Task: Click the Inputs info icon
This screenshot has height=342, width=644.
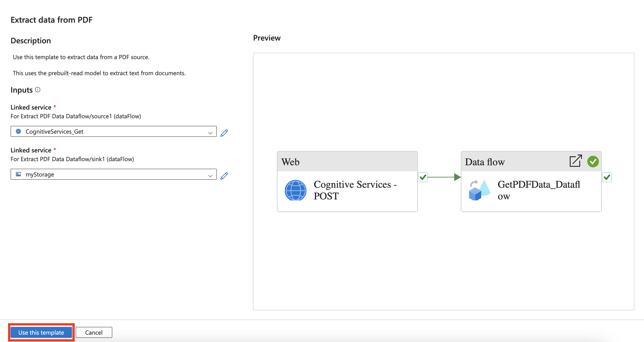Action: [38, 89]
